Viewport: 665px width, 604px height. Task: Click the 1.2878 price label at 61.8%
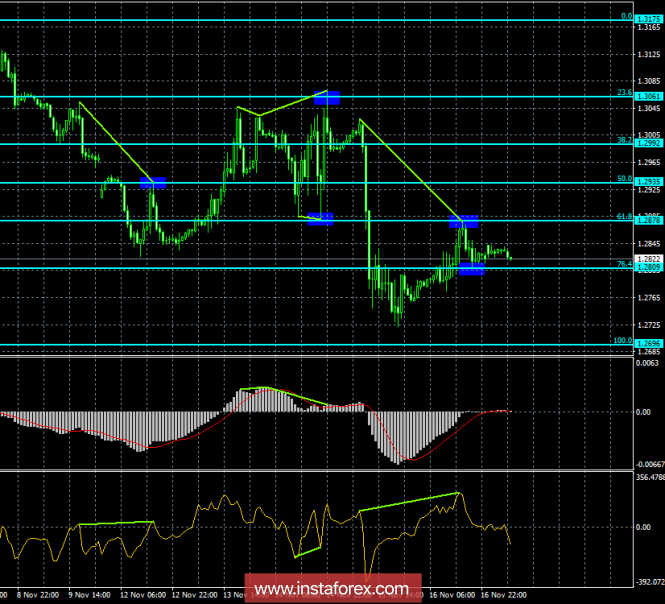(648, 220)
